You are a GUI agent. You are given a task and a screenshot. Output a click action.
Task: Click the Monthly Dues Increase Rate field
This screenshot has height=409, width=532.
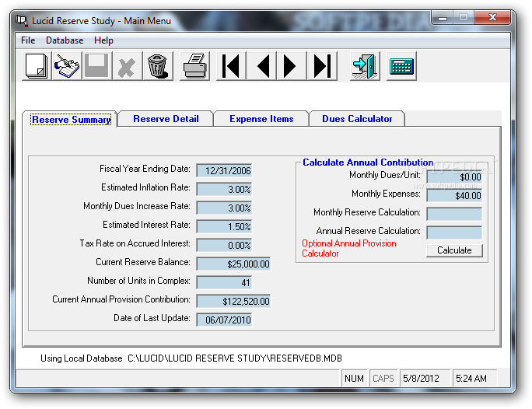[224, 208]
